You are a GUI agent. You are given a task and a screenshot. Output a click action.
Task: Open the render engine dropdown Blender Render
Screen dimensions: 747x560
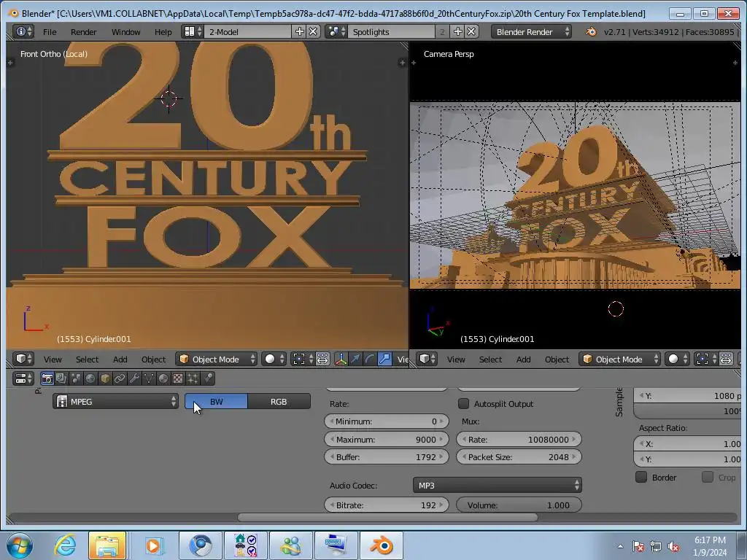pyautogui.click(x=531, y=32)
